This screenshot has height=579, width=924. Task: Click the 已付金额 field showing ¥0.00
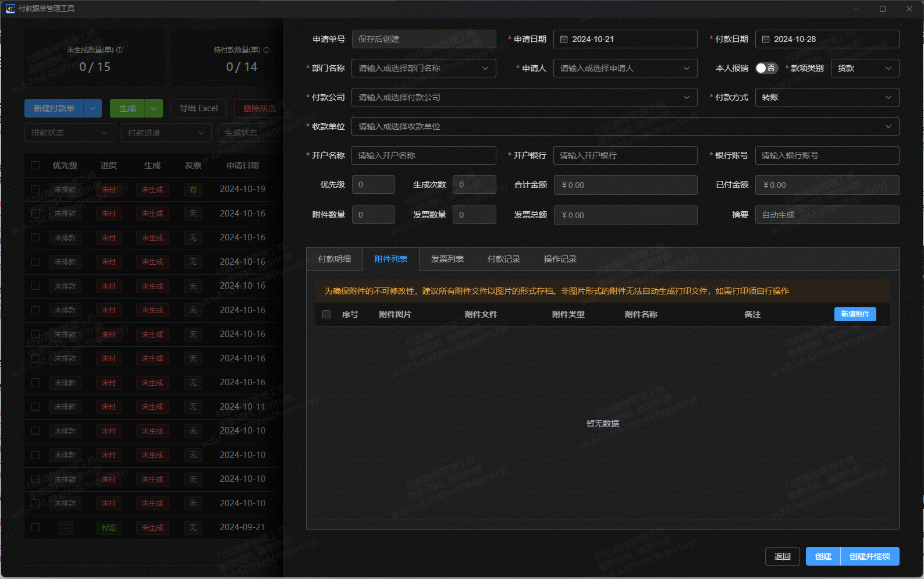click(827, 184)
